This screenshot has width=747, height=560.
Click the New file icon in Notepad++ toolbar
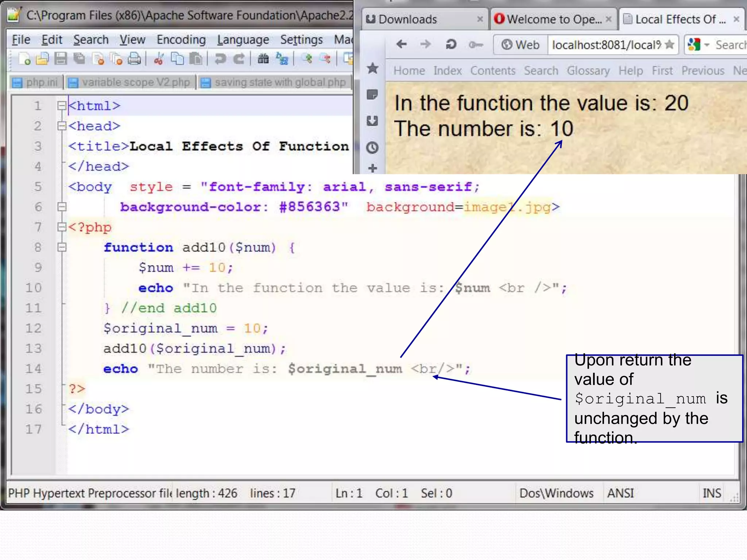[24, 59]
